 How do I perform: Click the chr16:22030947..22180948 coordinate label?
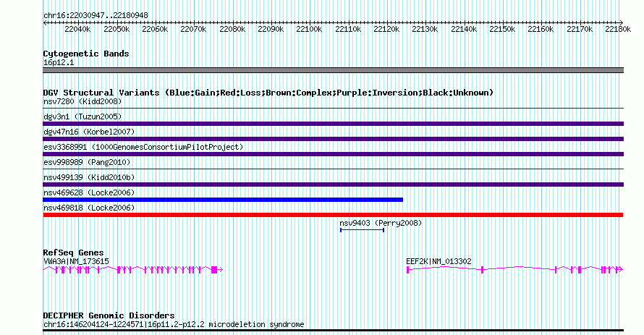click(96, 16)
